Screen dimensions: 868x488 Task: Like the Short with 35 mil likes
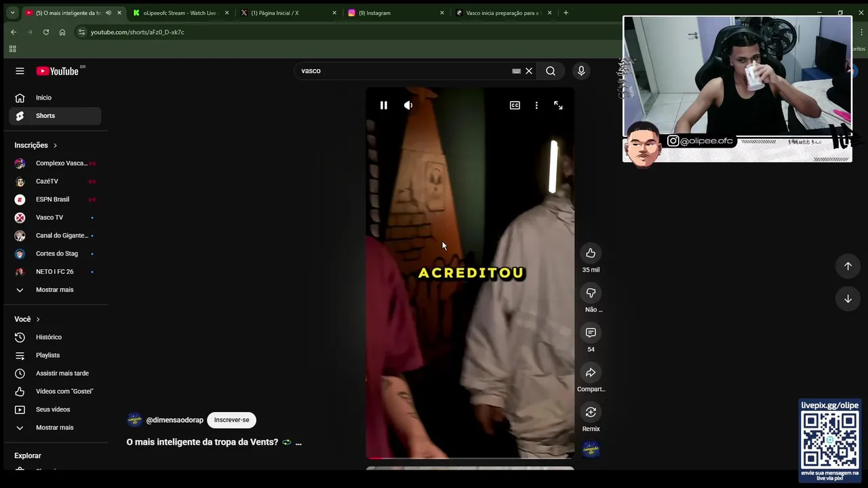(x=591, y=253)
